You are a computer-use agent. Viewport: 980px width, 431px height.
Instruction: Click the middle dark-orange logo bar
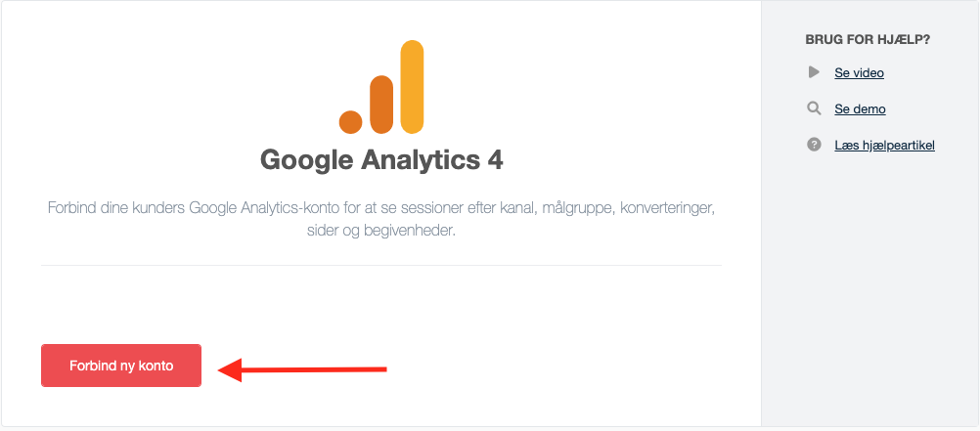pyautogui.click(x=381, y=105)
